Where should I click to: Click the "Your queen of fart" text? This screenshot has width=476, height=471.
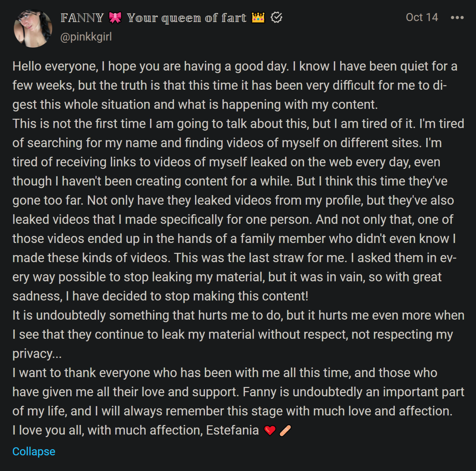click(x=187, y=18)
